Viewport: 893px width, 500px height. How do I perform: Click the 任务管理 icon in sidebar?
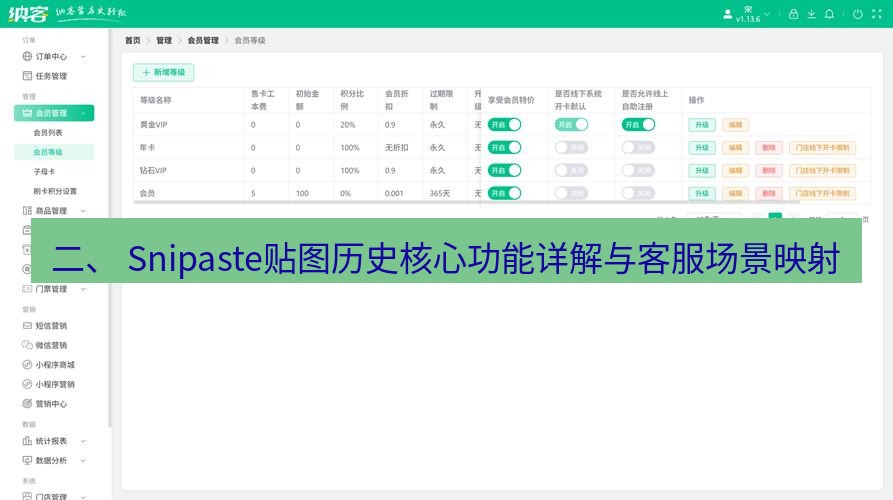tap(27, 76)
